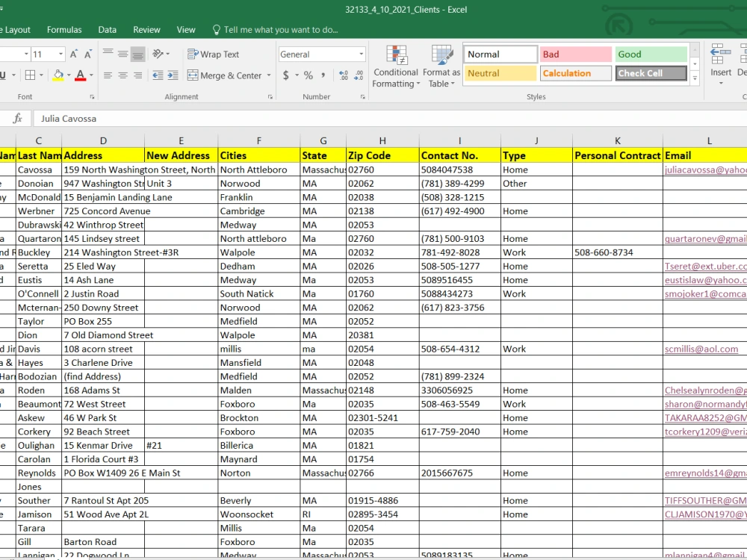Viewport: 747px width, 560px height.
Task: Select Middle Align in Alignment group
Action: [x=123, y=54]
